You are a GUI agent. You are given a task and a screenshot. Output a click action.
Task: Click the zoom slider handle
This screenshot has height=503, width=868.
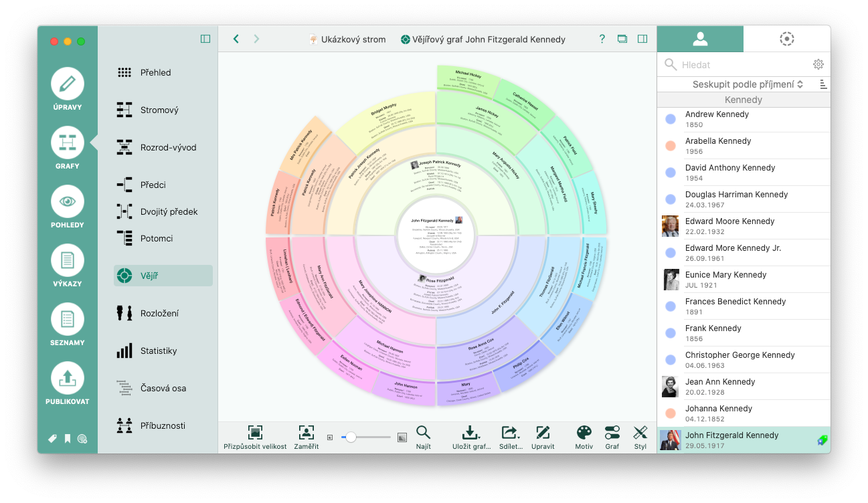point(350,437)
